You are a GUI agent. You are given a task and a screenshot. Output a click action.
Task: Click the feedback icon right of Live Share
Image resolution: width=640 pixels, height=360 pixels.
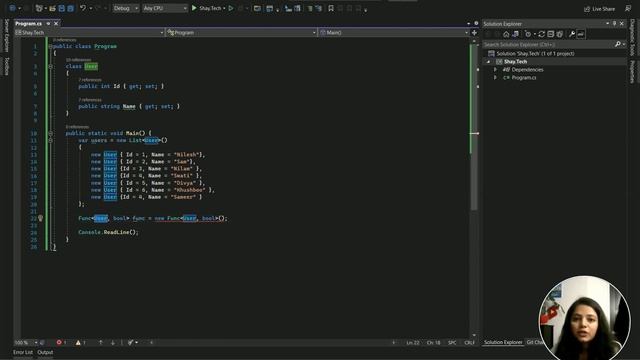pos(628,9)
